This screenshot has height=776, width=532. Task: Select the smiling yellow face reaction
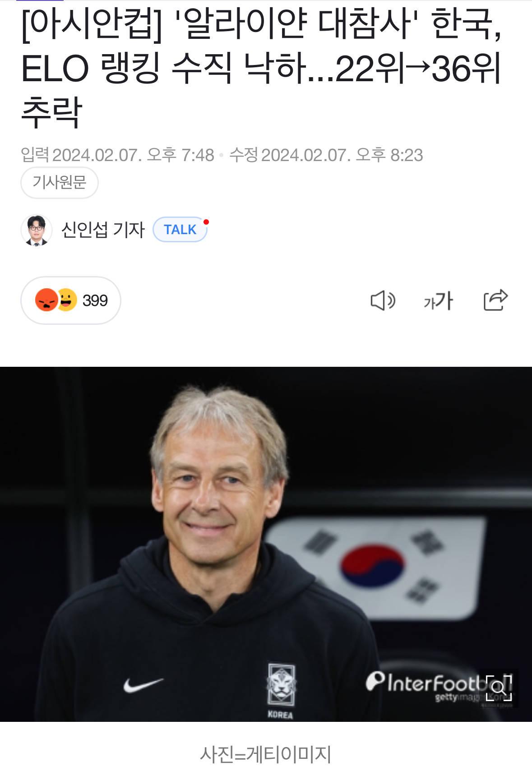pyautogui.click(x=67, y=300)
